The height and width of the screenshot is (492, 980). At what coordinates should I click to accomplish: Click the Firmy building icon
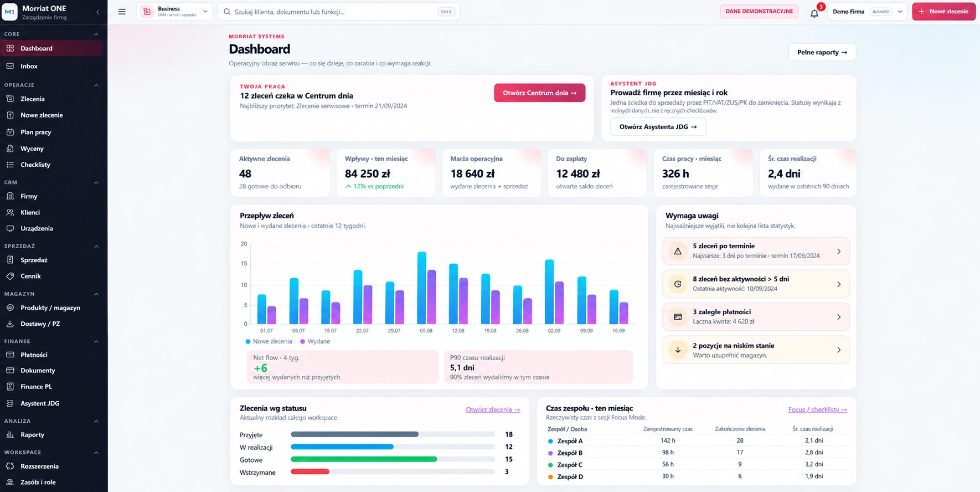(10, 196)
